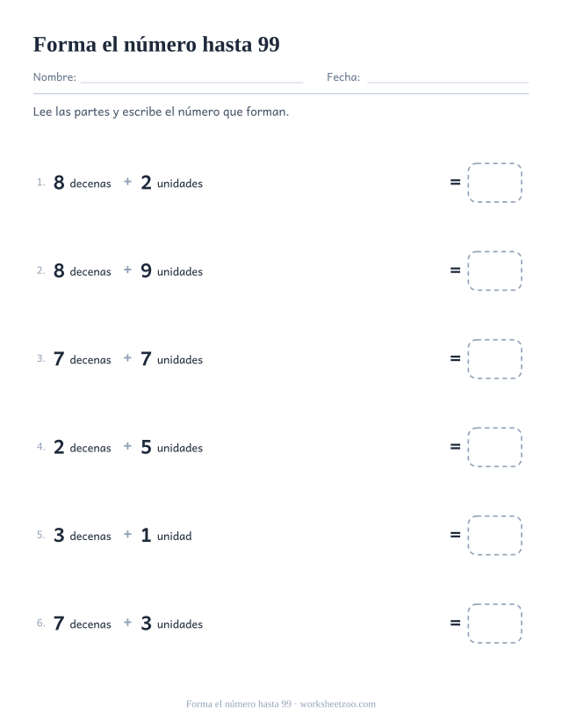The height and width of the screenshot is (728, 562).
Task: Click the Nombre input line
Action: [191, 77]
